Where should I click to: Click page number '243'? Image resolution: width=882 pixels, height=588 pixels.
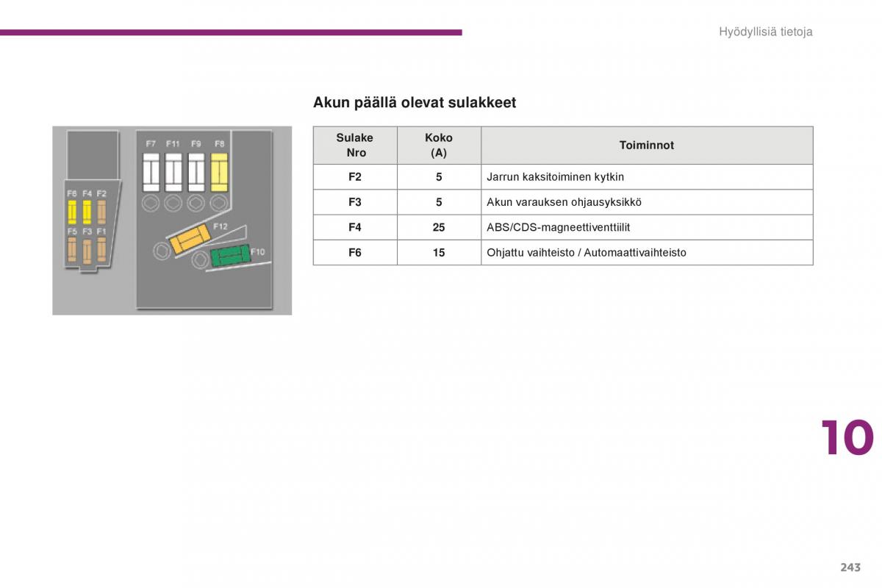coord(849,567)
